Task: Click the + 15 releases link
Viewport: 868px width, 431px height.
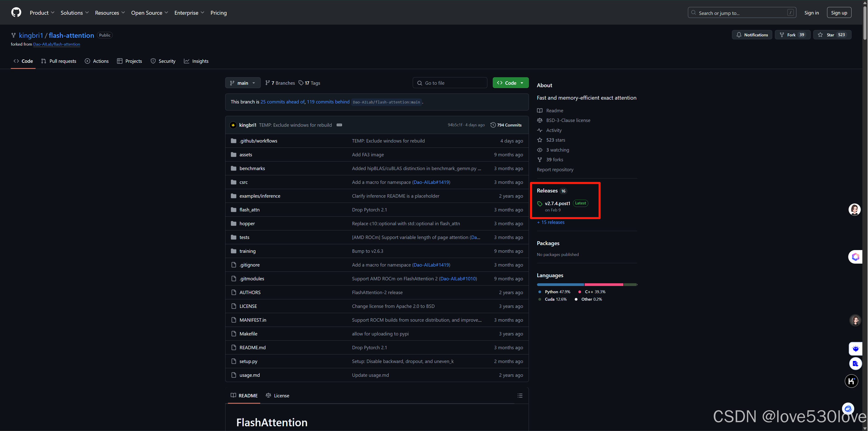Action: (x=551, y=222)
